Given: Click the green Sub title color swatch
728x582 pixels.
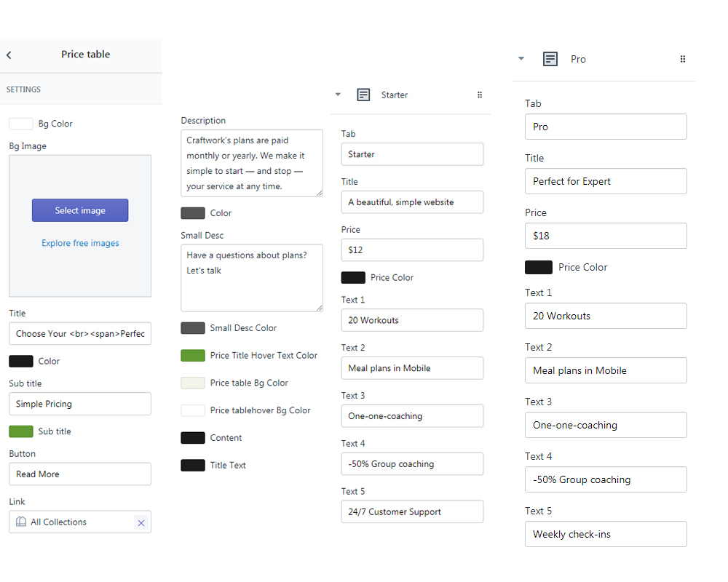Looking at the screenshot, I should coord(20,431).
